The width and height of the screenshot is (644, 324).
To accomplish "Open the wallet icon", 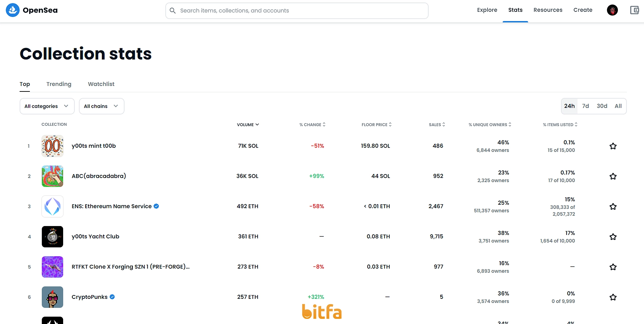I will tap(634, 10).
